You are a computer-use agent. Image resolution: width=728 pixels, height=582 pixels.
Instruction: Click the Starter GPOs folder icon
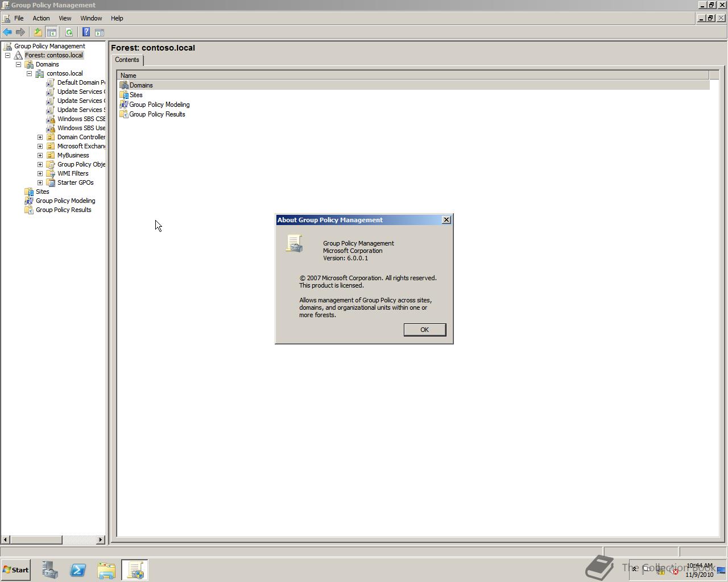(51, 182)
